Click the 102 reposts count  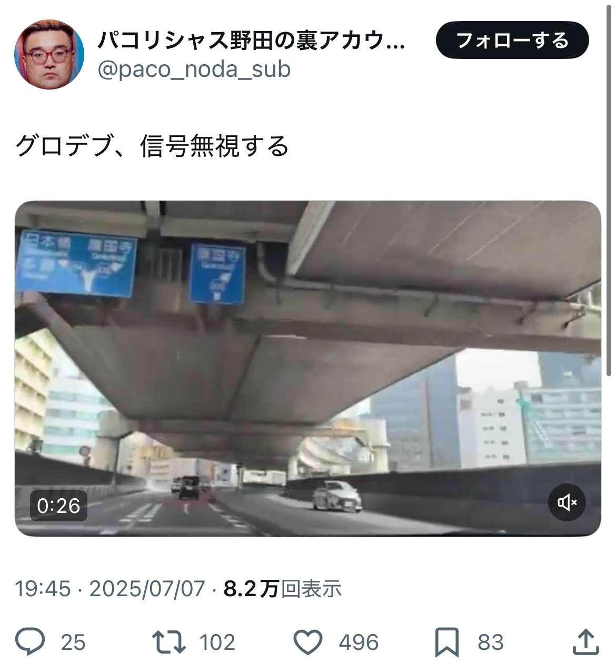pyautogui.click(x=217, y=643)
